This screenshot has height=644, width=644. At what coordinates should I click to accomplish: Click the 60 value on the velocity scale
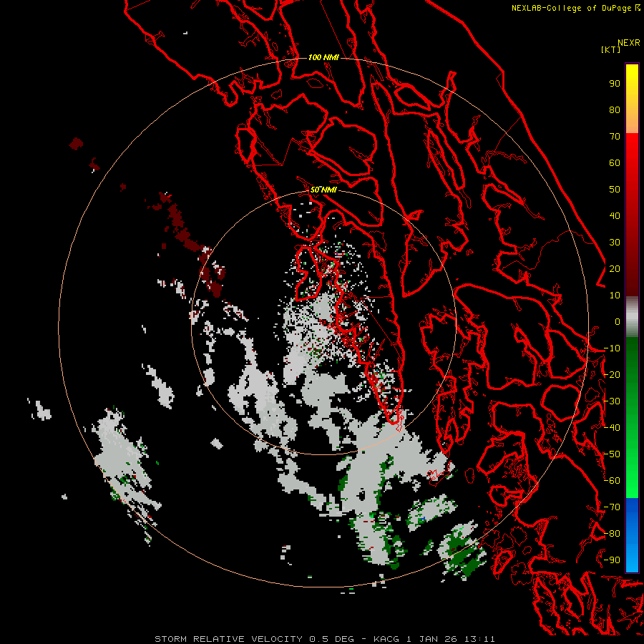coord(615,163)
